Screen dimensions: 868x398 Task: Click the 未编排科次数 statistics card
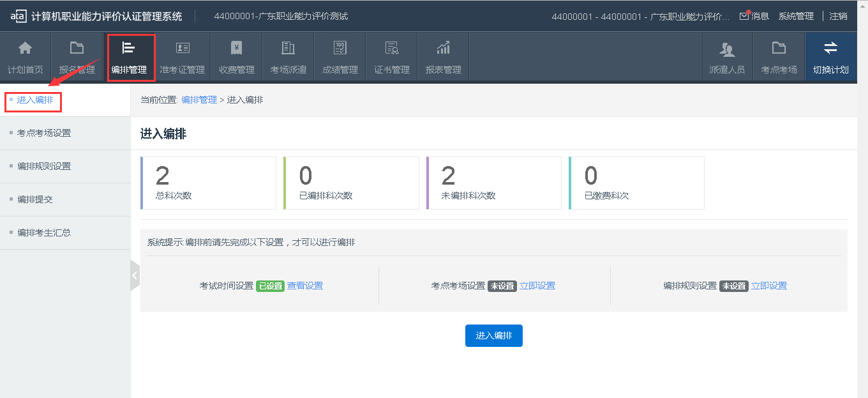[494, 183]
